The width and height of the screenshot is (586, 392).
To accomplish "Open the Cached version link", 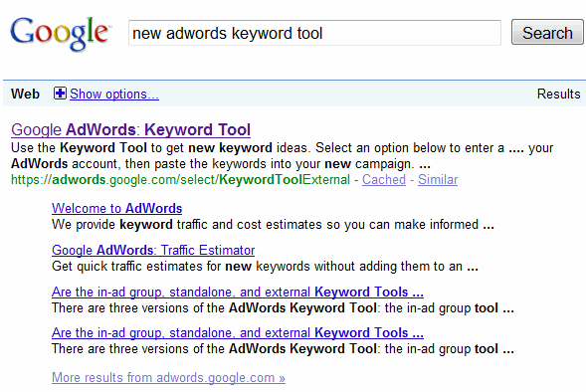I will click(x=384, y=180).
